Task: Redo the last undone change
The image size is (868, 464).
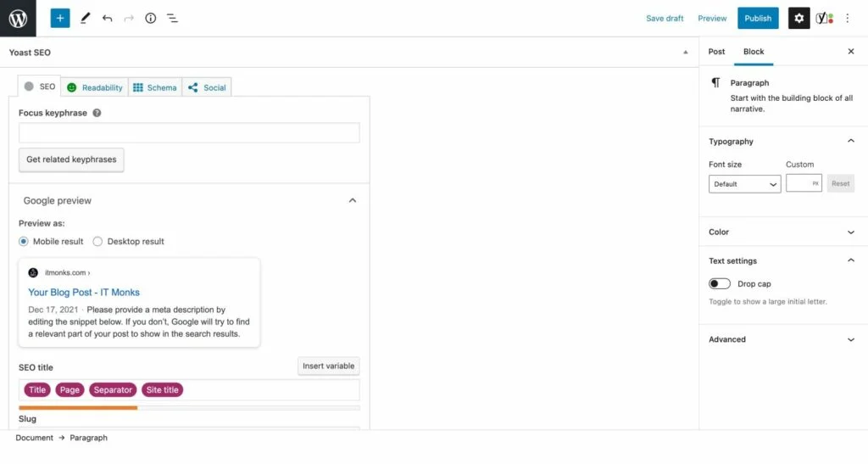Action: click(129, 19)
